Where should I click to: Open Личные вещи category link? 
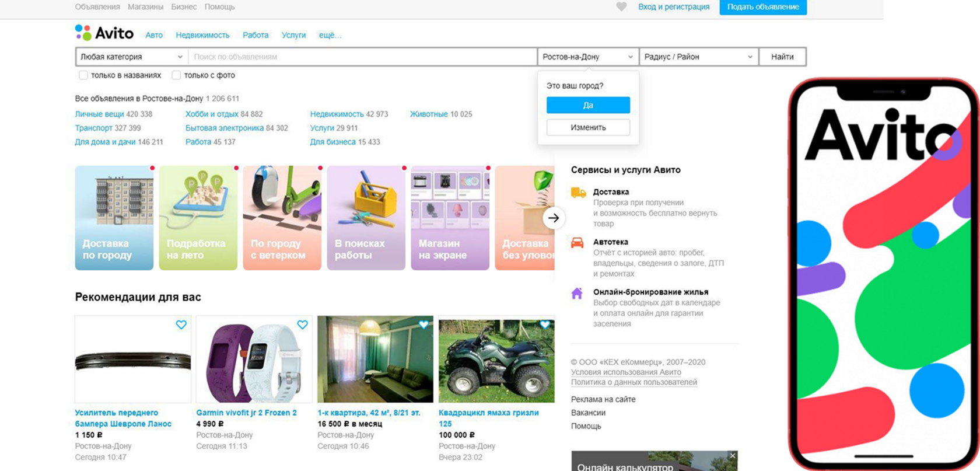99,114
